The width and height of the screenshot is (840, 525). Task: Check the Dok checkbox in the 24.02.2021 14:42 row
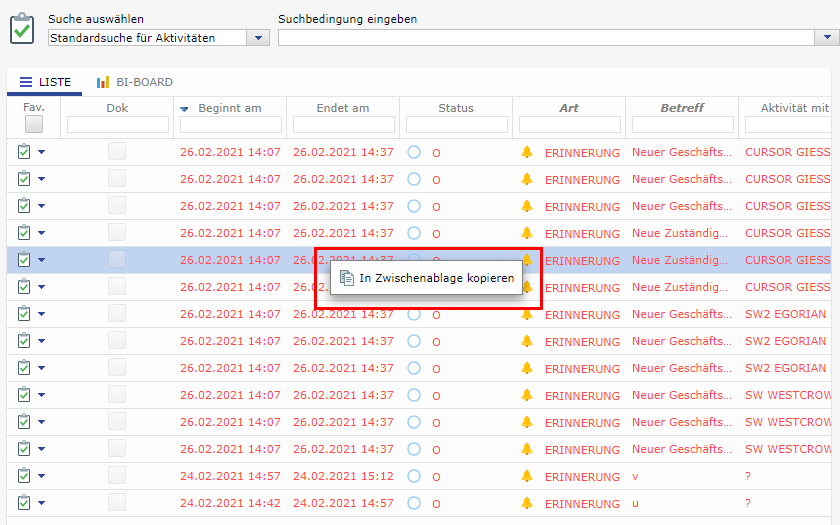(x=117, y=503)
